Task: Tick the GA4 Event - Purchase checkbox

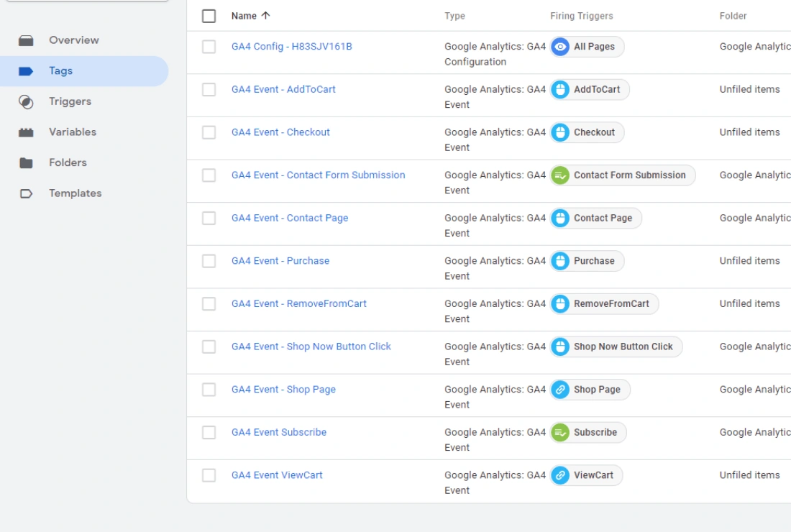Action: point(209,261)
